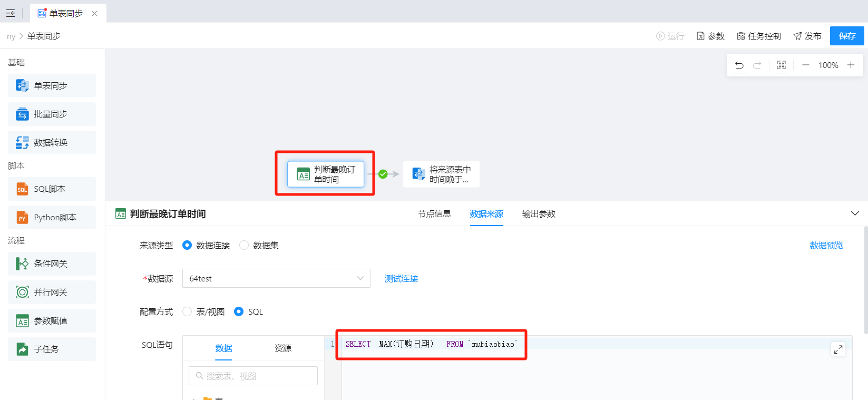Click the 测试连接 link

click(x=401, y=279)
